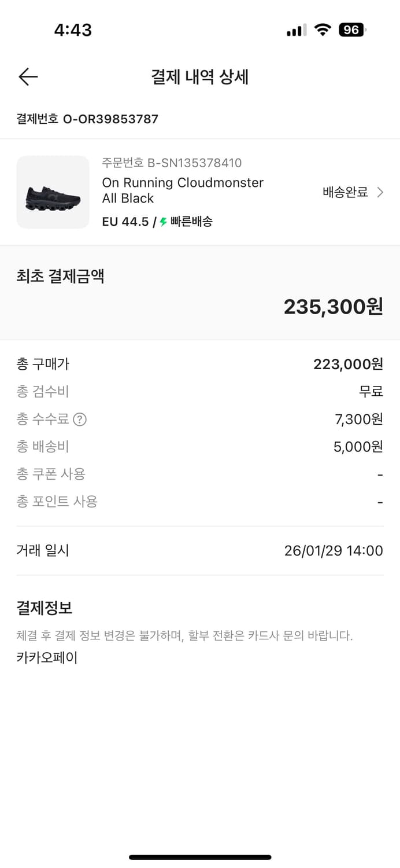Tap the clock showing 4:43

pyautogui.click(x=74, y=30)
